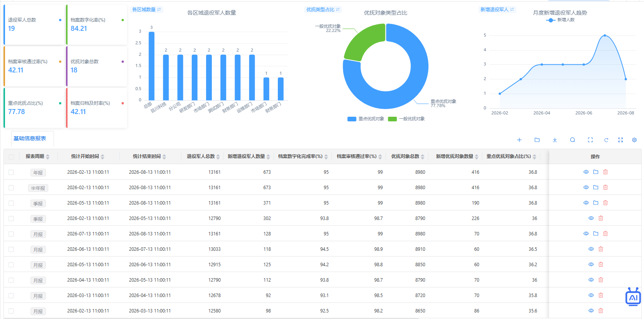Click the bracket-corner fullscreen toggle icon
Viewport: 644px width, 319px height.
tap(590, 140)
